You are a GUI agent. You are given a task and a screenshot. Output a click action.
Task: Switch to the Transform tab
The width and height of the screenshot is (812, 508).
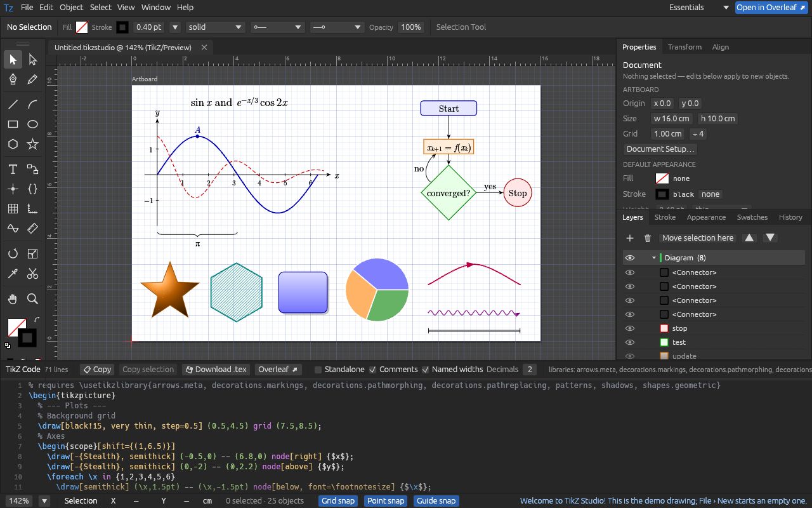pos(684,47)
